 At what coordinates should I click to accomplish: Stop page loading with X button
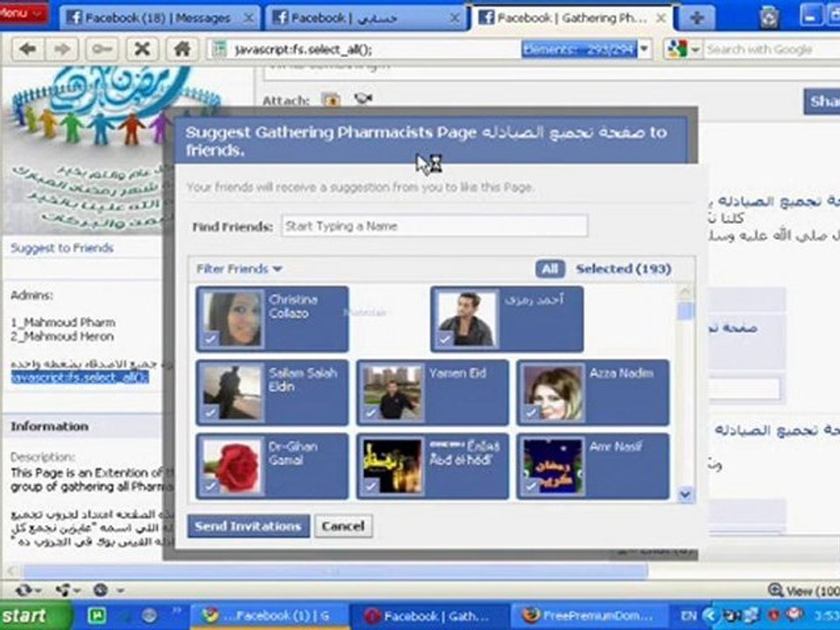[142, 49]
